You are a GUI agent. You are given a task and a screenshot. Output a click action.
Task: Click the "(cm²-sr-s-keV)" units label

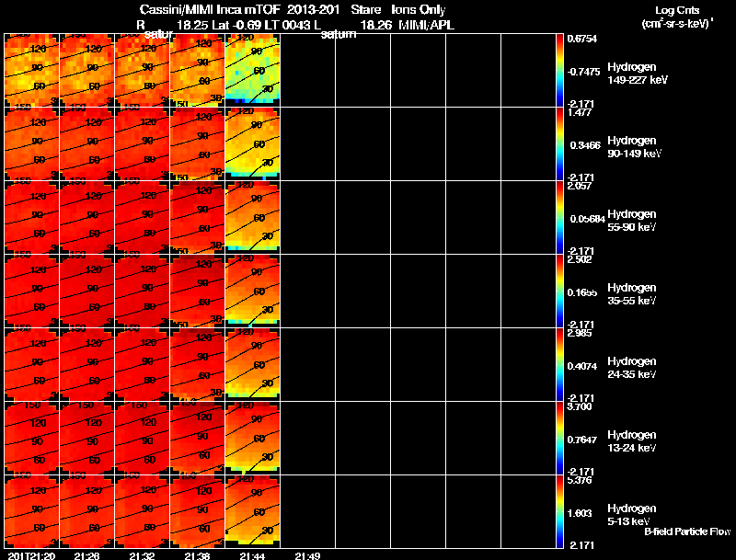click(677, 23)
